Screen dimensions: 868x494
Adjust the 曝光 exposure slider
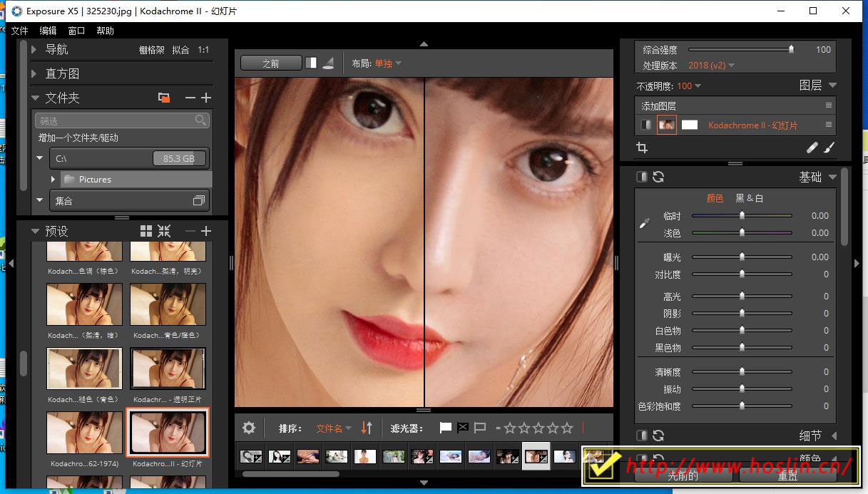click(x=742, y=257)
